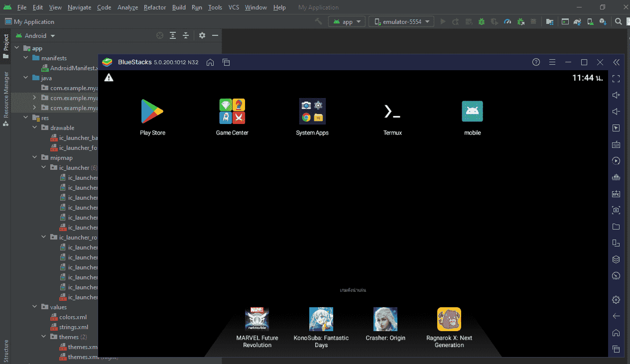Open BlueStacks media folder icon
The height and width of the screenshot is (364, 630).
click(616, 227)
